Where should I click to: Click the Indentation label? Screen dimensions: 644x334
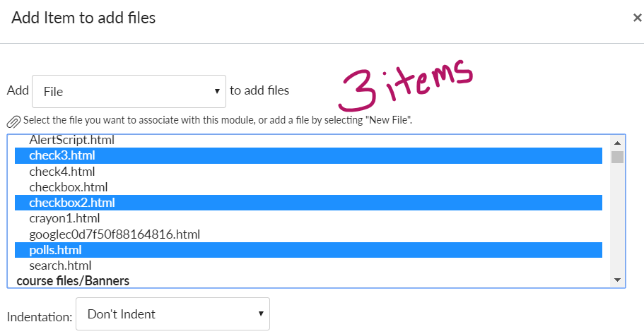(40, 315)
